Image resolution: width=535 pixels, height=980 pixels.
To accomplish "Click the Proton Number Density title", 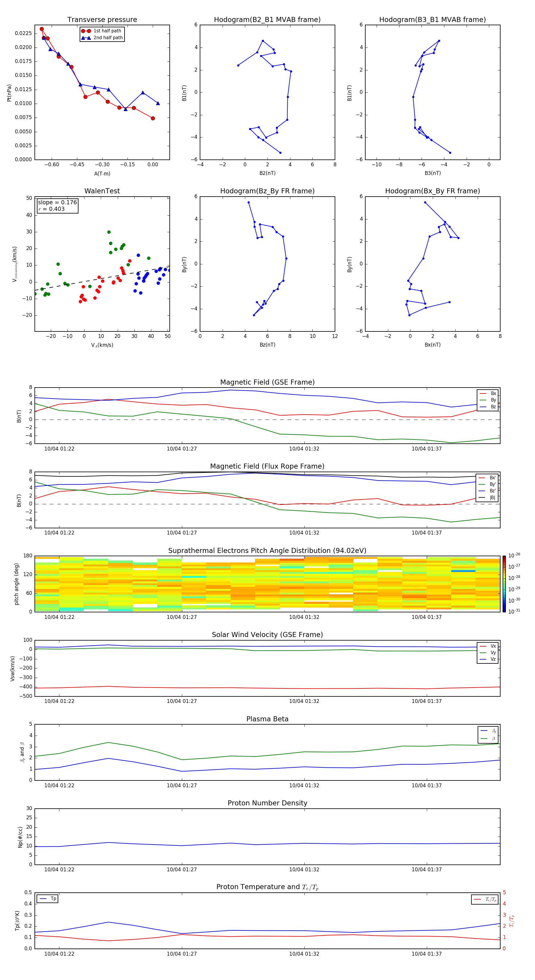I will [x=267, y=803].
